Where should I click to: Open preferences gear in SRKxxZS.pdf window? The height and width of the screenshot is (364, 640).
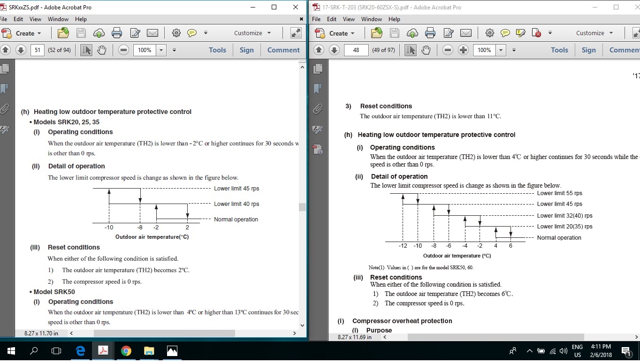point(176,33)
